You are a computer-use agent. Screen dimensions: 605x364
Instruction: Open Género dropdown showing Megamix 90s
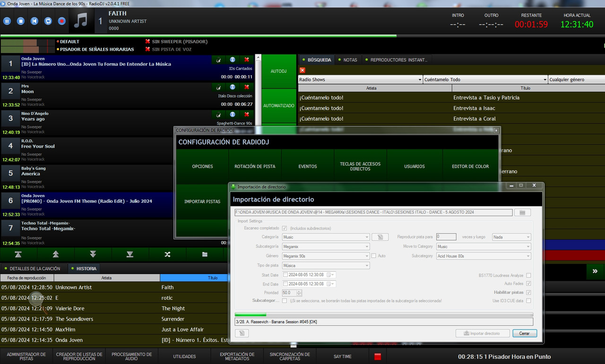[326, 256]
